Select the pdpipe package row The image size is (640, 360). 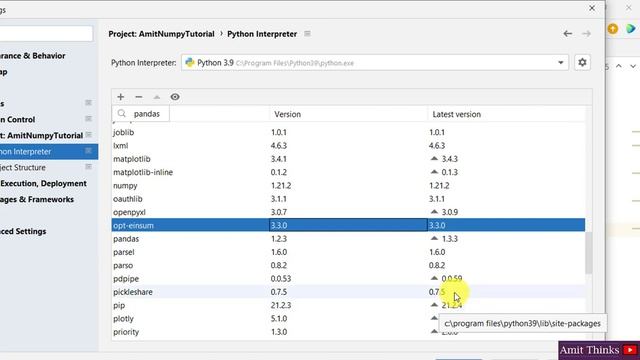[x=348, y=279]
